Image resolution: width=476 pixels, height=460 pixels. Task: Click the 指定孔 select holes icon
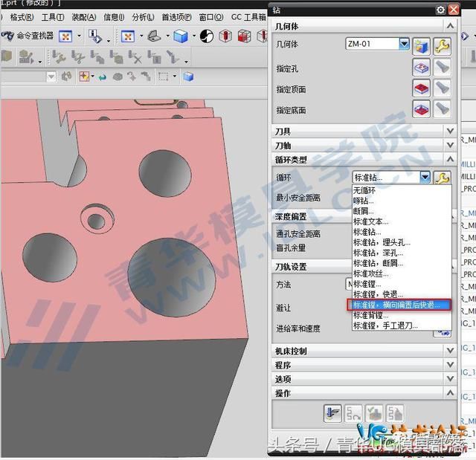422,68
